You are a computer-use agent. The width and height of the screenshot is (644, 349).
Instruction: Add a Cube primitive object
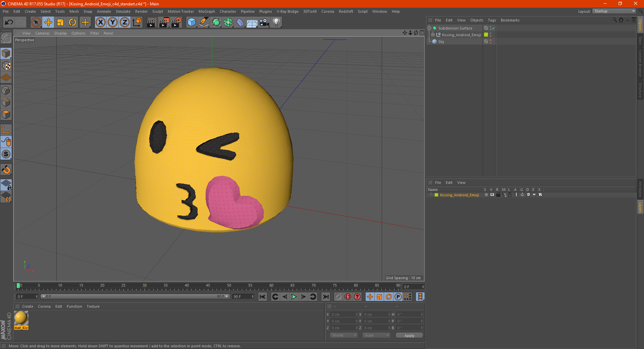[192, 22]
